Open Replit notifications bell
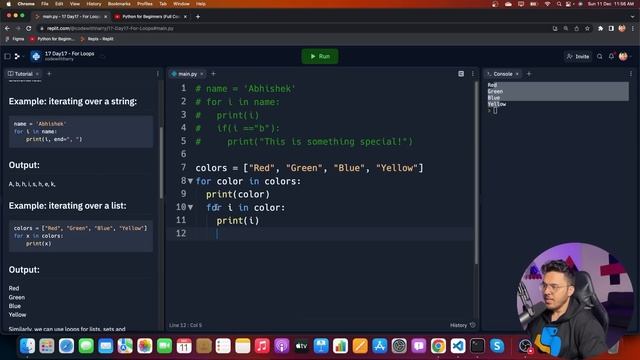Screen dimensions: 640x360 [611, 56]
